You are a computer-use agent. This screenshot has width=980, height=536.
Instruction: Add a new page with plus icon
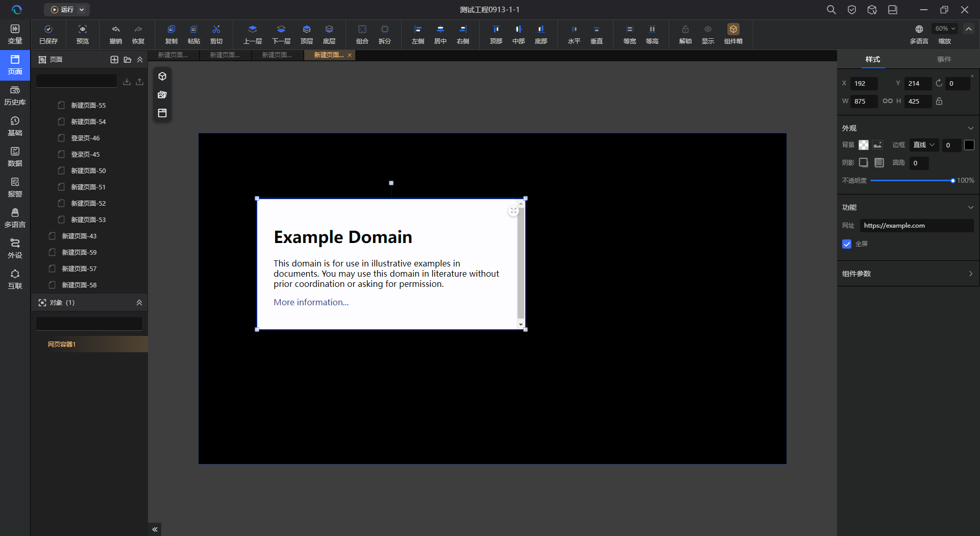[x=114, y=60]
